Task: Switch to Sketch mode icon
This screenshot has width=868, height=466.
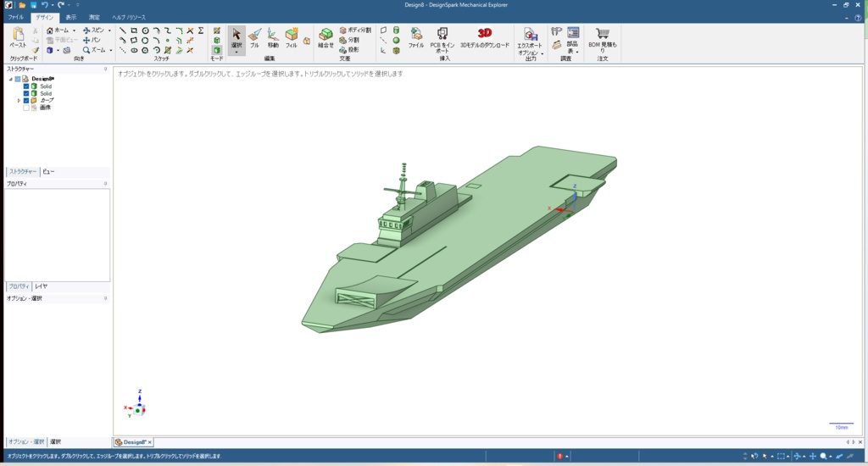Action: pyautogui.click(x=217, y=31)
